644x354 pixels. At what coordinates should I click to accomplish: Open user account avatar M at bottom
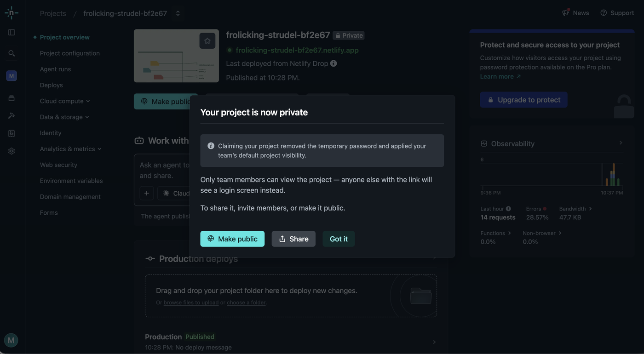(x=11, y=340)
